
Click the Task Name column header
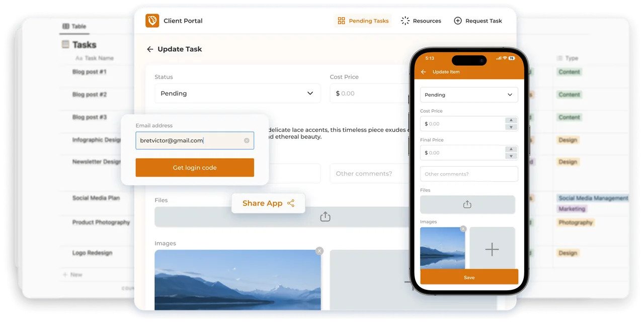(95, 58)
